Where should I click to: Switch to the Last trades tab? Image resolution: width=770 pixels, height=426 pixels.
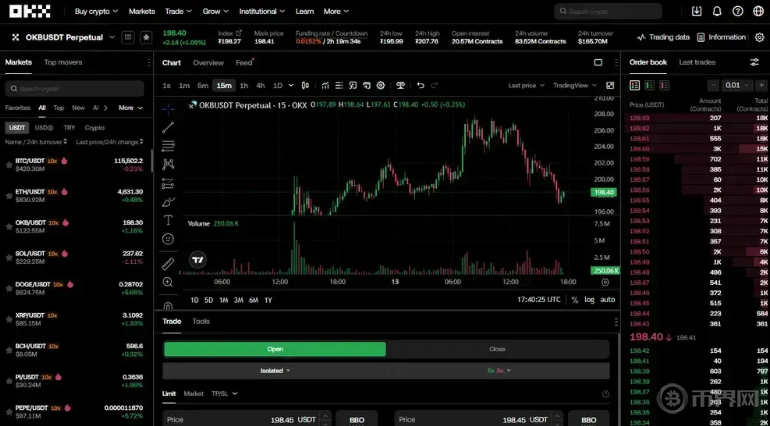[x=697, y=62]
